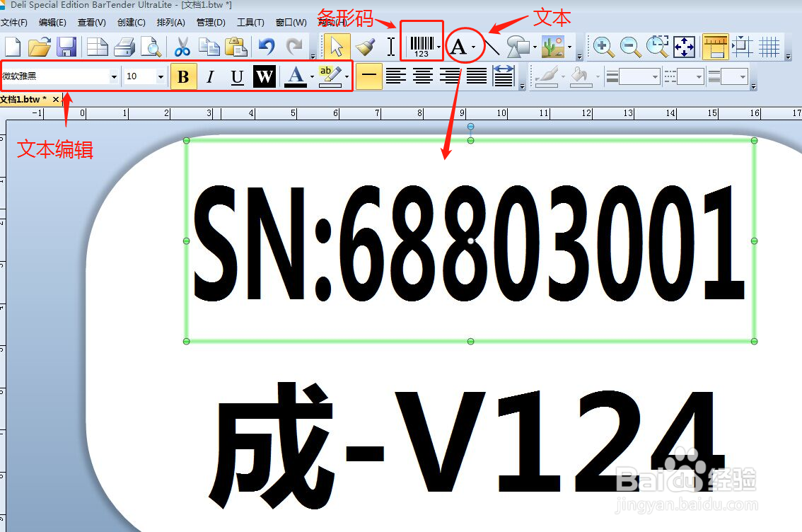The width and height of the screenshot is (802, 532).
Task: Select the text cursor I-beam tool
Action: coord(391,47)
